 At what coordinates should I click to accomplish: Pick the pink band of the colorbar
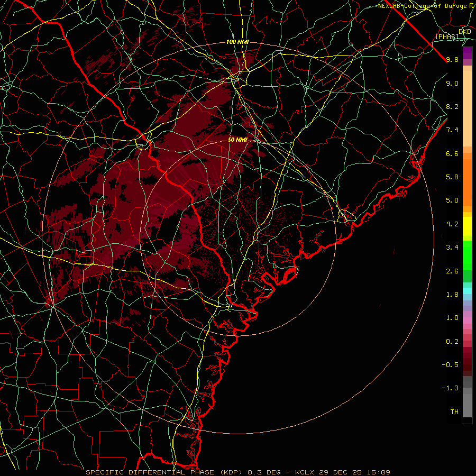(x=467, y=321)
